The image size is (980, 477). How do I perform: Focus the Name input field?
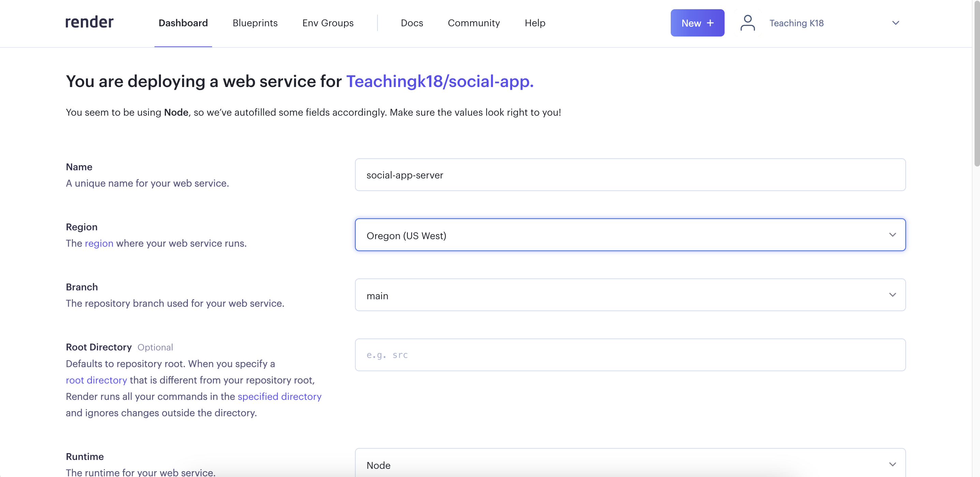coord(629,175)
